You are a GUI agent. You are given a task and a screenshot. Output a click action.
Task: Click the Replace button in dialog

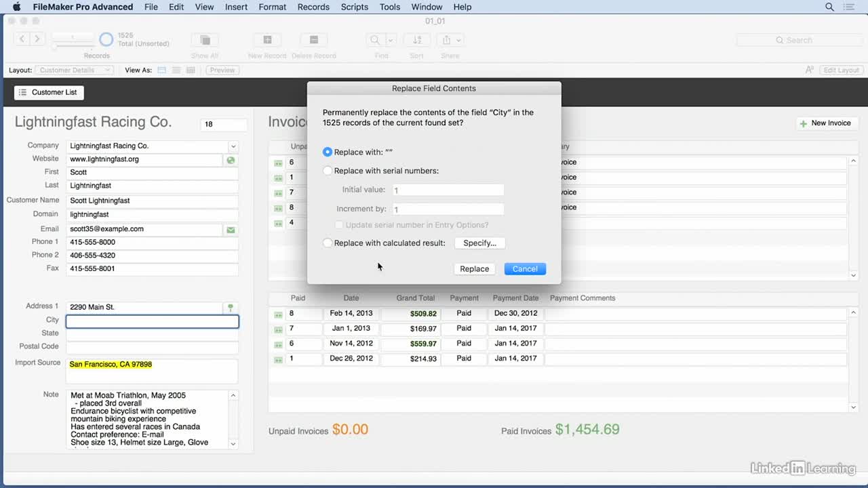click(x=475, y=269)
